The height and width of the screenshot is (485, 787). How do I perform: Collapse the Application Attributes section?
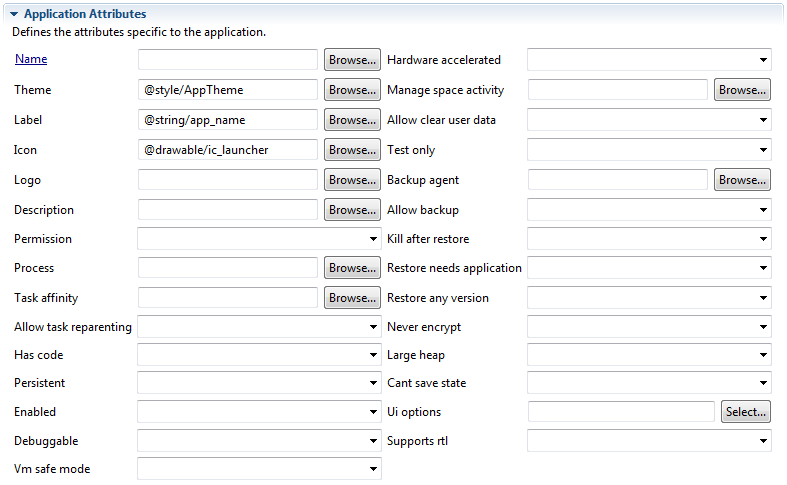[x=14, y=15]
